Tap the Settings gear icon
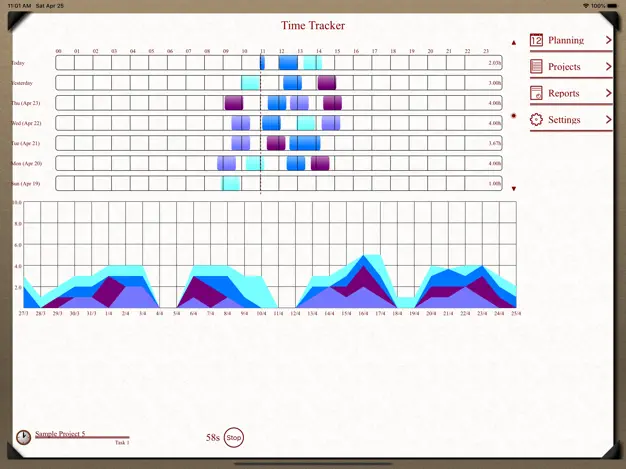The height and width of the screenshot is (469, 626). 536,119
